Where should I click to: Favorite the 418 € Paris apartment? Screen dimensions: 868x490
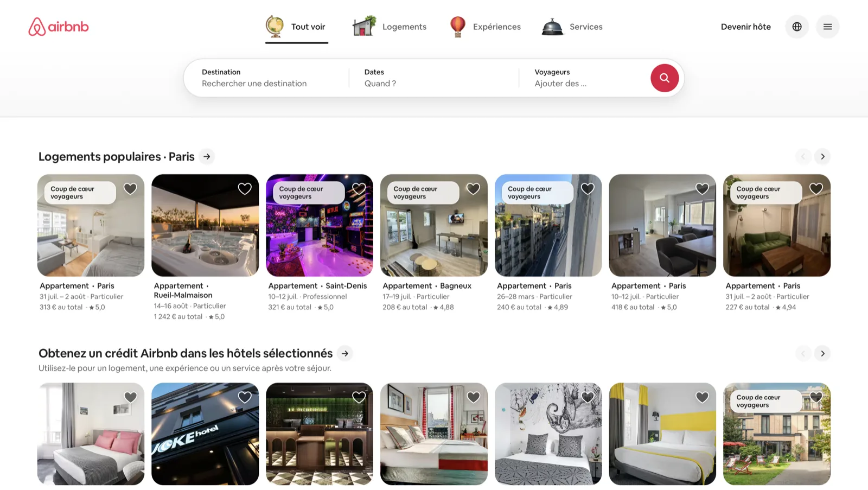click(x=702, y=189)
